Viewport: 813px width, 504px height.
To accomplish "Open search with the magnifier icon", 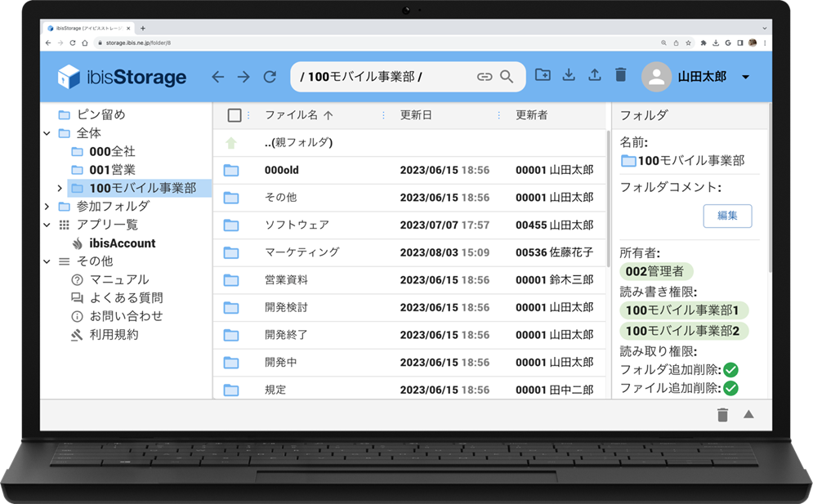I will tap(507, 77).
